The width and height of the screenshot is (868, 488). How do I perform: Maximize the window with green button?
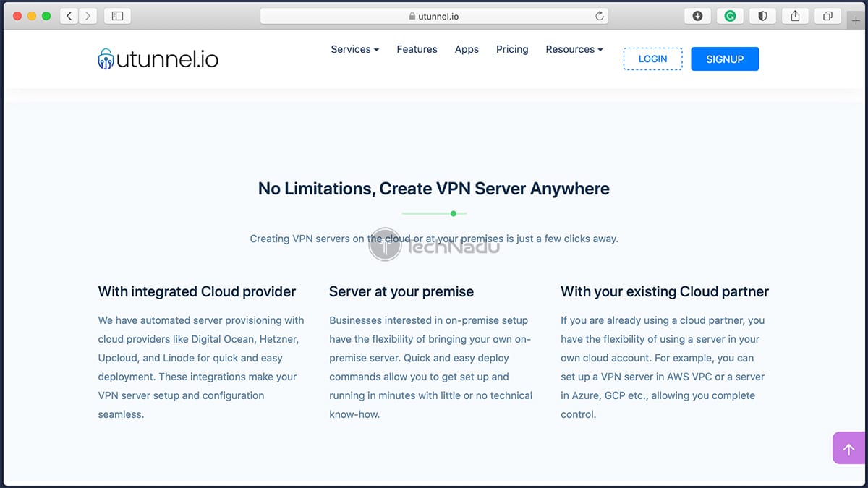click(x=46, y=15)
